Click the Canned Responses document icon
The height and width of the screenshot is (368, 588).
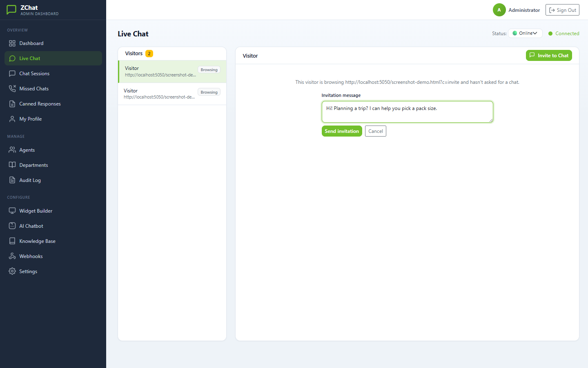click(12, 104)
